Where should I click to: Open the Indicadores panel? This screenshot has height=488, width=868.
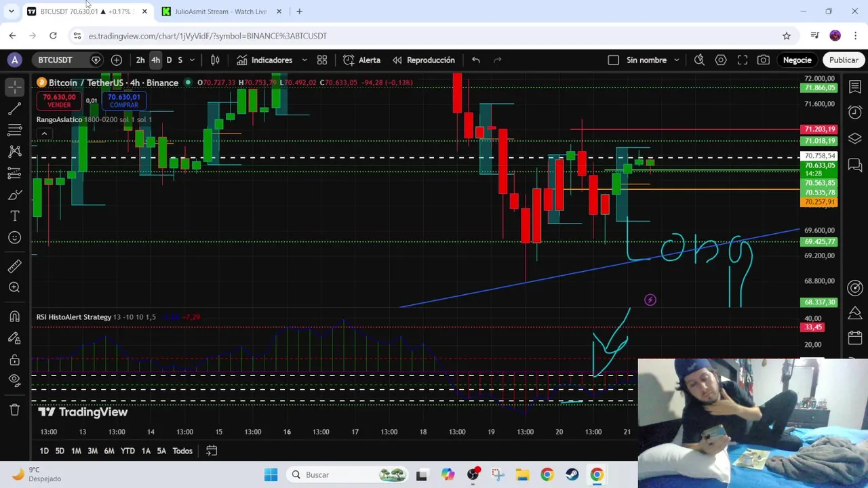click(x=264, y=60)
